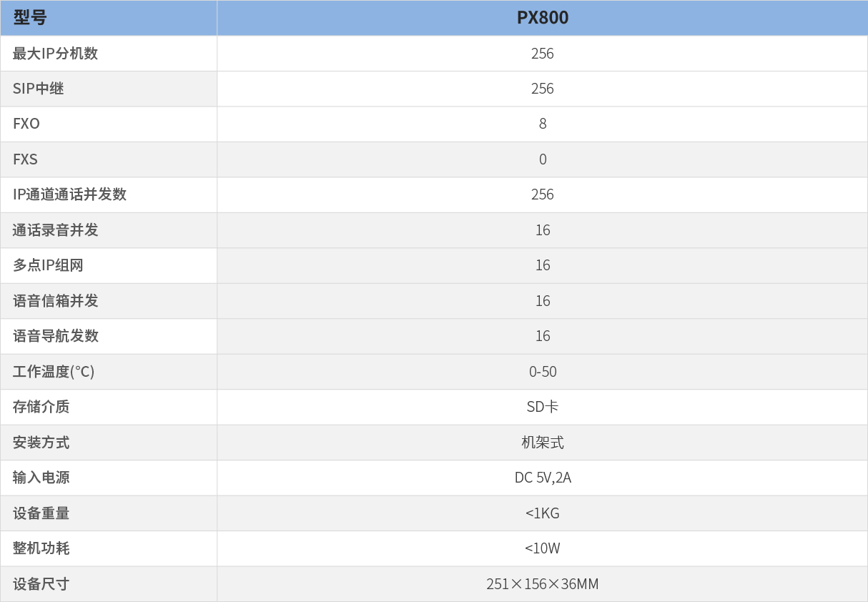
Task: Click the 语音导航发数 row label
Action: tap(55, 336)
